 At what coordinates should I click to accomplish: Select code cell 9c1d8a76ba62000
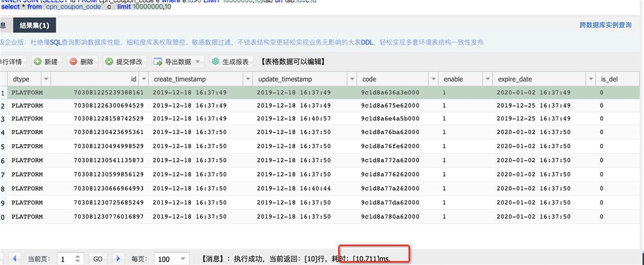pos(390,132)
